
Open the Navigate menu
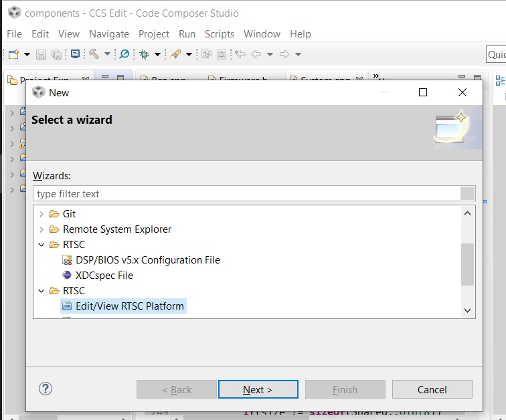(x=109, y=34)
